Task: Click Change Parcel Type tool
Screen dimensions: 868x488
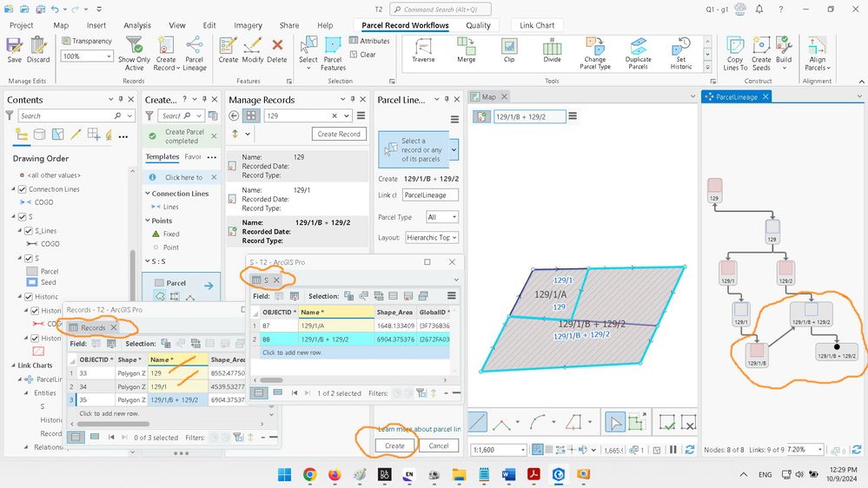Action: [x=595, y=54]
